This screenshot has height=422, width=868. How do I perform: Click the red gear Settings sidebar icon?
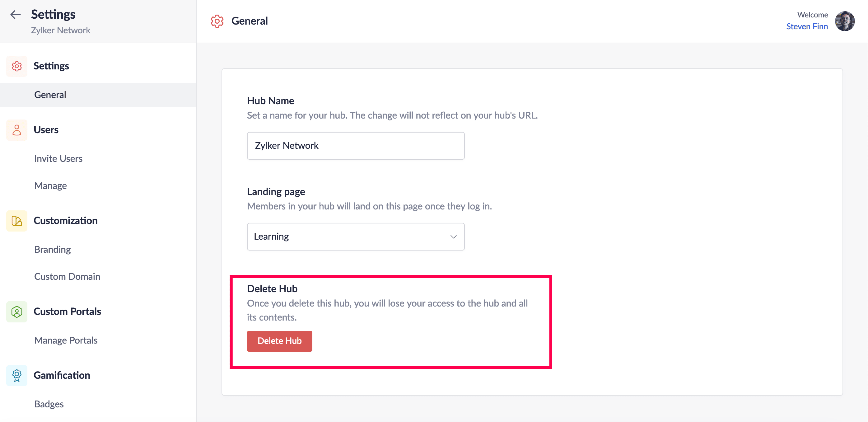(x=17, y=66)
